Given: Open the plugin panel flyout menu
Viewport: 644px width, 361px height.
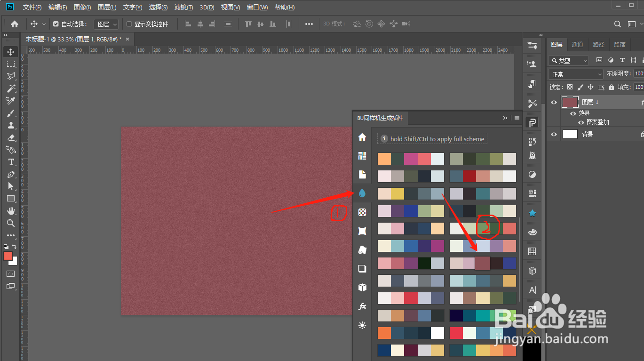Looking at the screenshot, I should (x=517, y=118).
